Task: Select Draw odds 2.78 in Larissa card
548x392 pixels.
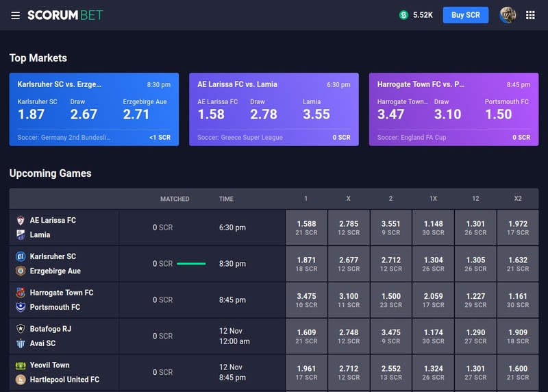Action: (264, 114)
